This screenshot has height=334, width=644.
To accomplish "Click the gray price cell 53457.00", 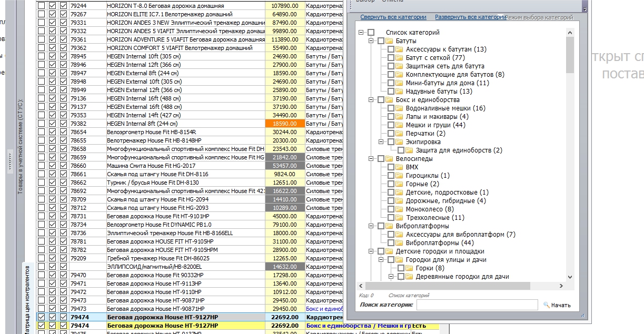I will (x=285, y=166).
